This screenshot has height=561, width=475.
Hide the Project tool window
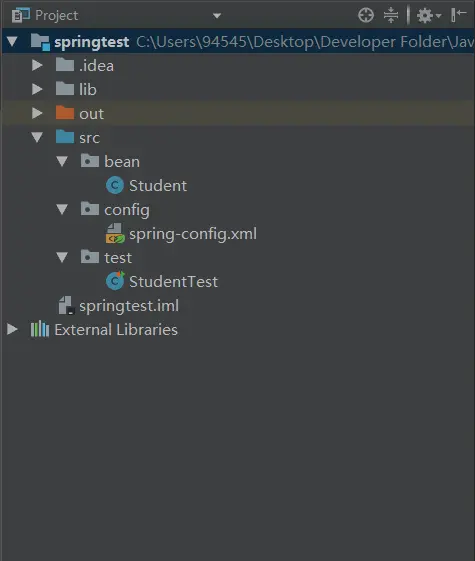[x=458, y=15]
